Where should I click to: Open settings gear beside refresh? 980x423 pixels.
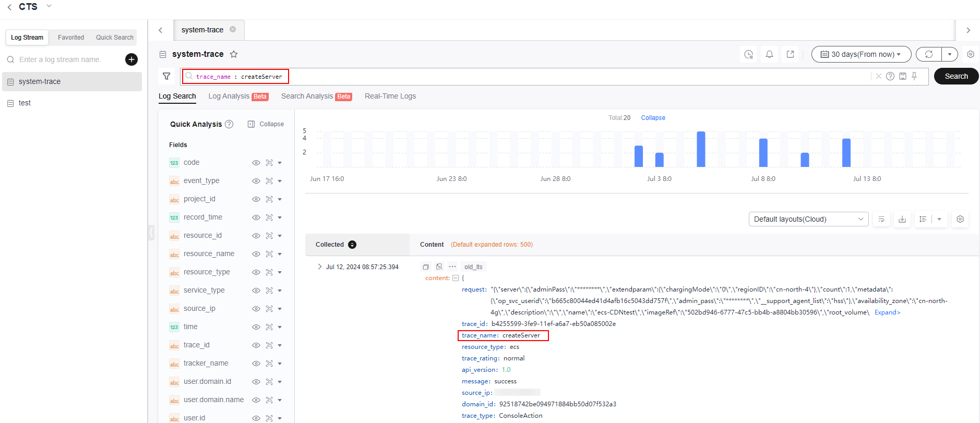(x=971, y=54)
